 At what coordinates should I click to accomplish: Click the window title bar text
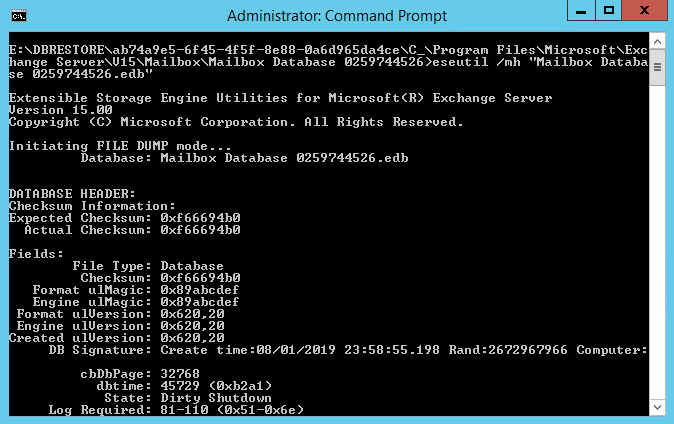337,16
